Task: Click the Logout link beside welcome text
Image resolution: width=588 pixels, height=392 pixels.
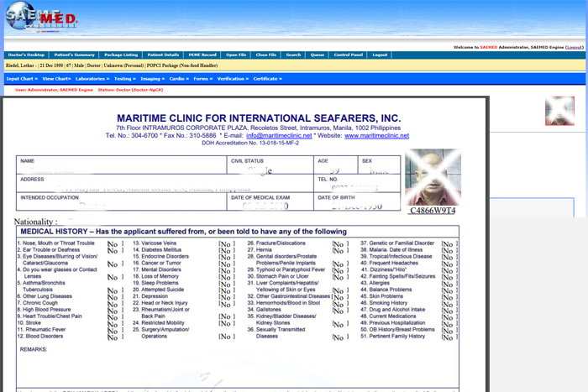Action: click(x=575, y=47)
